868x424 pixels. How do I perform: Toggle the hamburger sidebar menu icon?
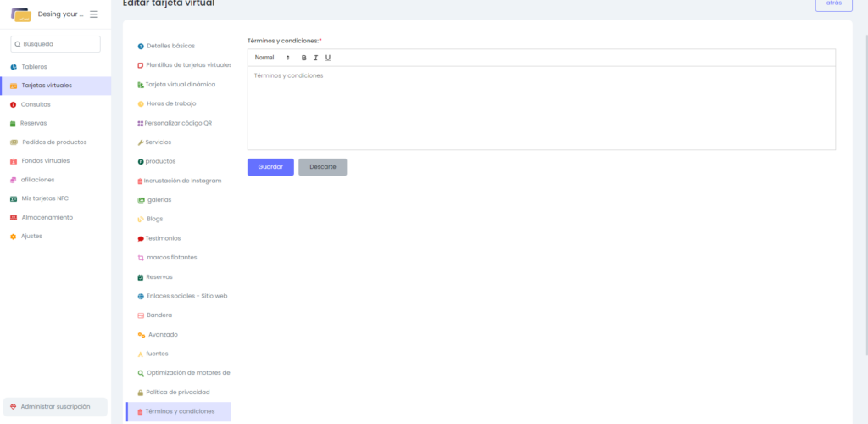point(93,14)
